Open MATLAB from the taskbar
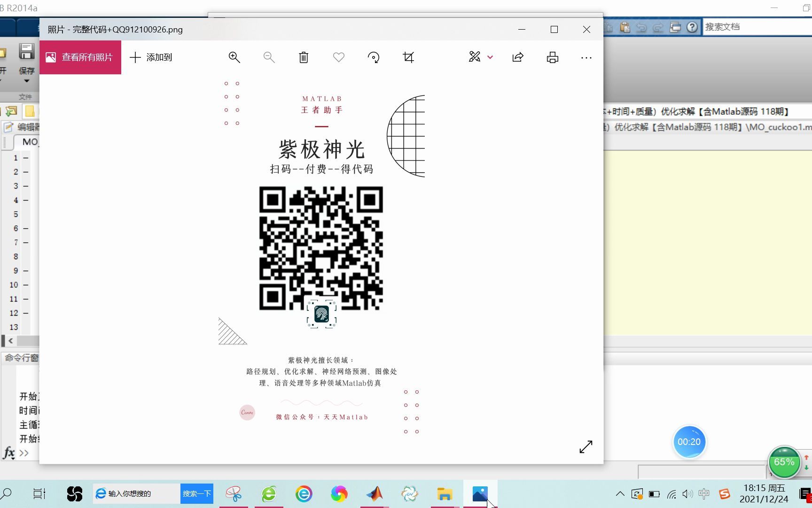Screen dimensions: 812x508 (x=375, y=493)
